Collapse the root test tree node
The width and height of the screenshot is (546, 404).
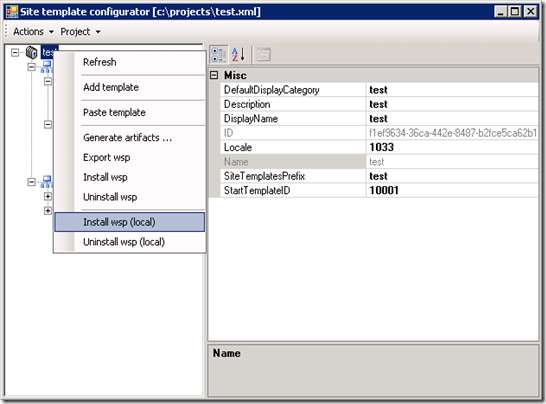(15, 53)
